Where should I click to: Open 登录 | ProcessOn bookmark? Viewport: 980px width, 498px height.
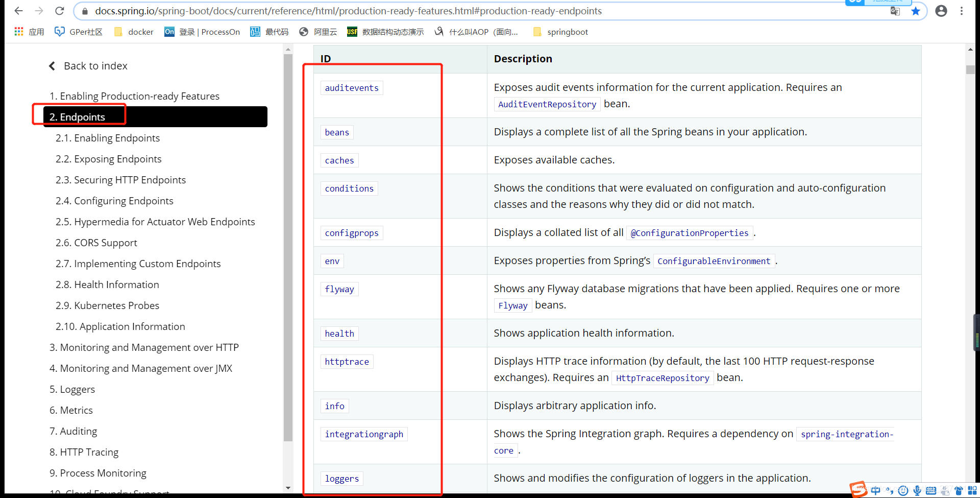(202, 32)
